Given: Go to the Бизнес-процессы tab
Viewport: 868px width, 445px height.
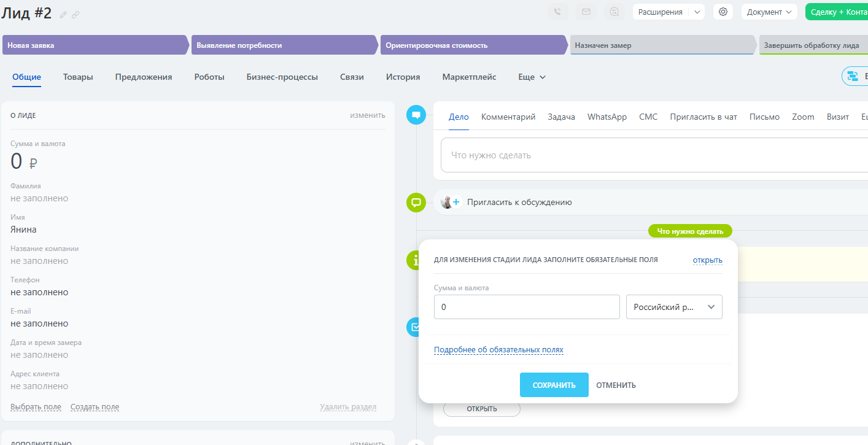Looking at the screenshot, I should pos(282,77).
